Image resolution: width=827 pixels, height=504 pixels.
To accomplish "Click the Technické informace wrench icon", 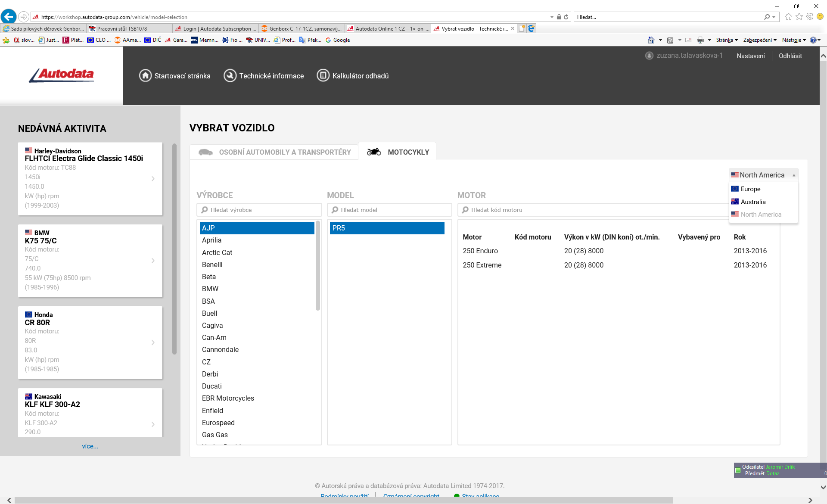I will (x=230, y=76).
